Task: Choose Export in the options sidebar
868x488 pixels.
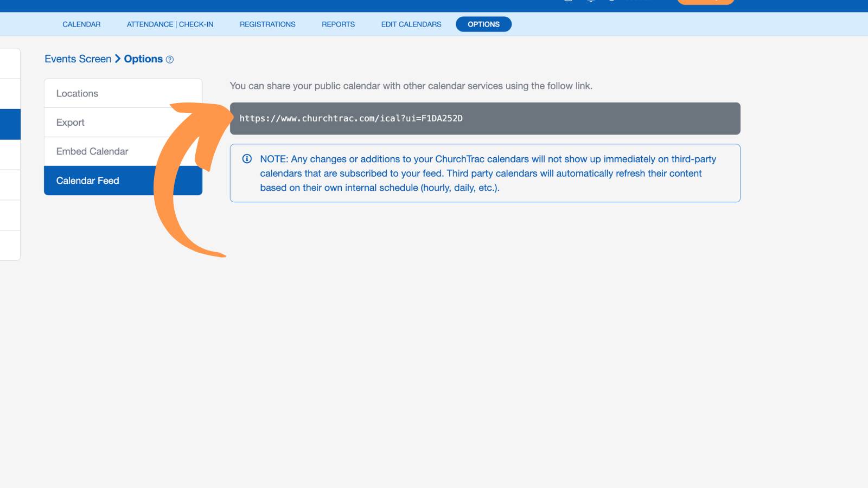Action: point(123,123)
